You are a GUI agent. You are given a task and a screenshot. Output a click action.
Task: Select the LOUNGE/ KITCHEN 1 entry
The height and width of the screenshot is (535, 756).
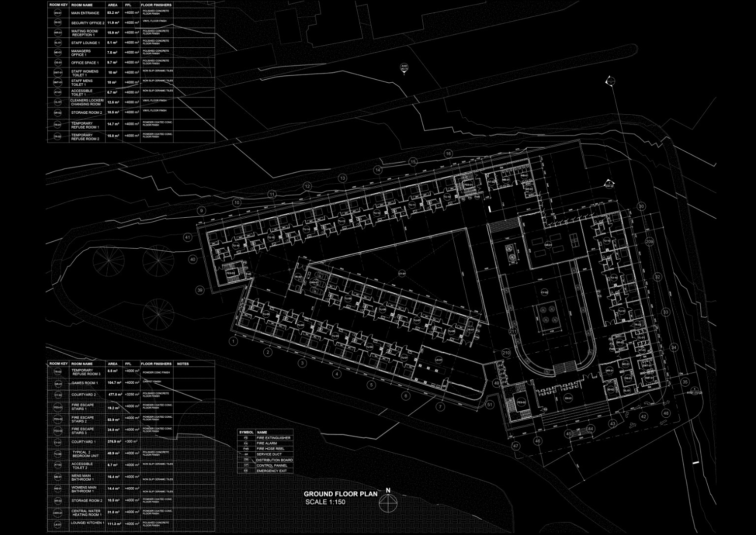[88, 523]
